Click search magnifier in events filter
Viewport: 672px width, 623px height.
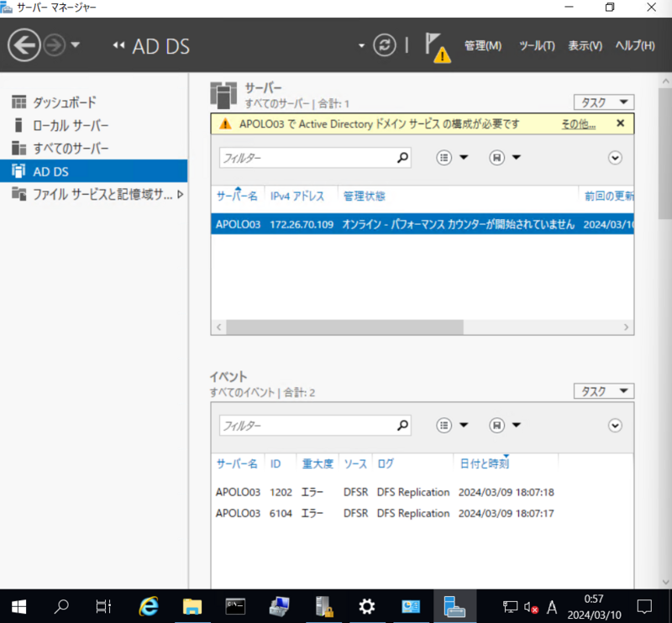(402, 426)
